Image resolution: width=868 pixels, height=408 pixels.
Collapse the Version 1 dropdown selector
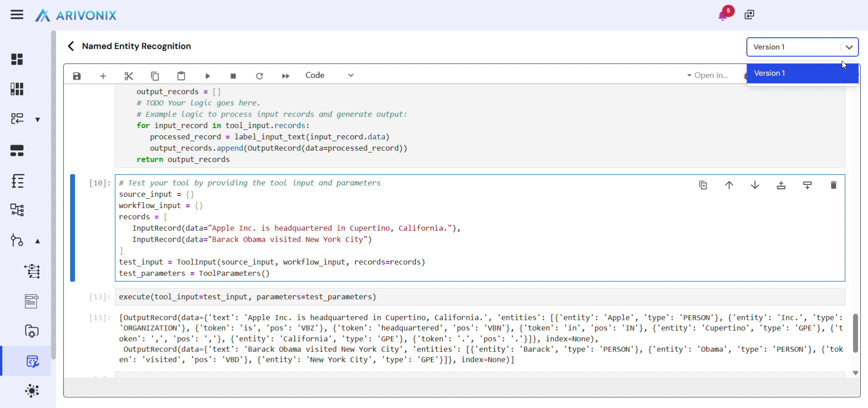[849, 47]
